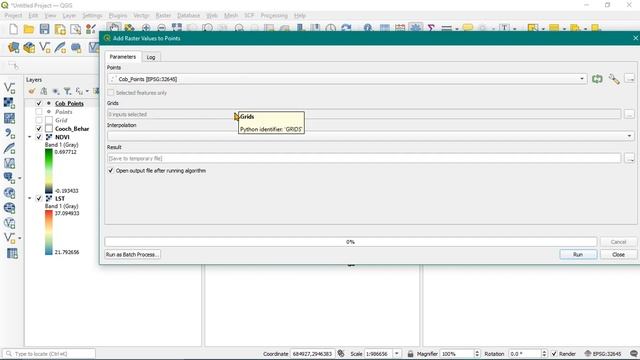Click Add Delimited Text Layer comma icon
640x360 pixels.
pos(9,133)
